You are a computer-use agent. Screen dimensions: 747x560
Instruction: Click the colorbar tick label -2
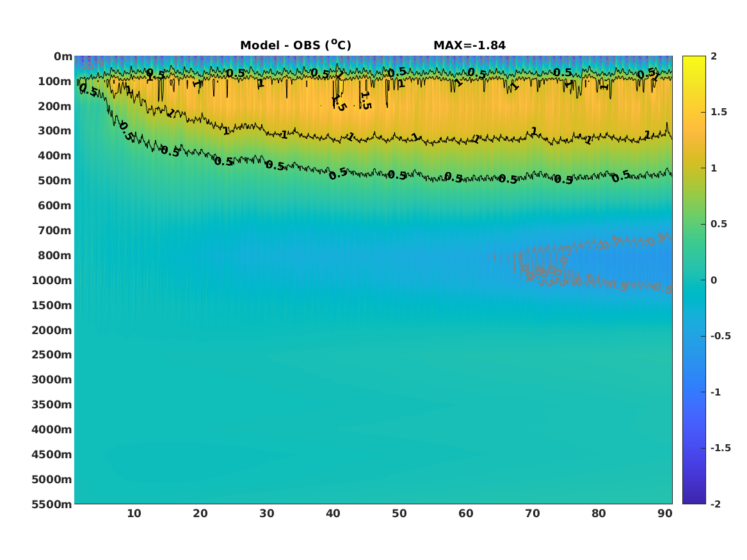pos(716,504)
